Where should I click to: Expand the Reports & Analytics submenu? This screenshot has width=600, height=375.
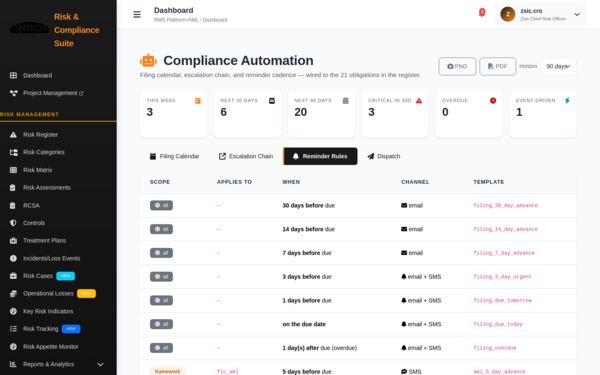pos(100,364)
